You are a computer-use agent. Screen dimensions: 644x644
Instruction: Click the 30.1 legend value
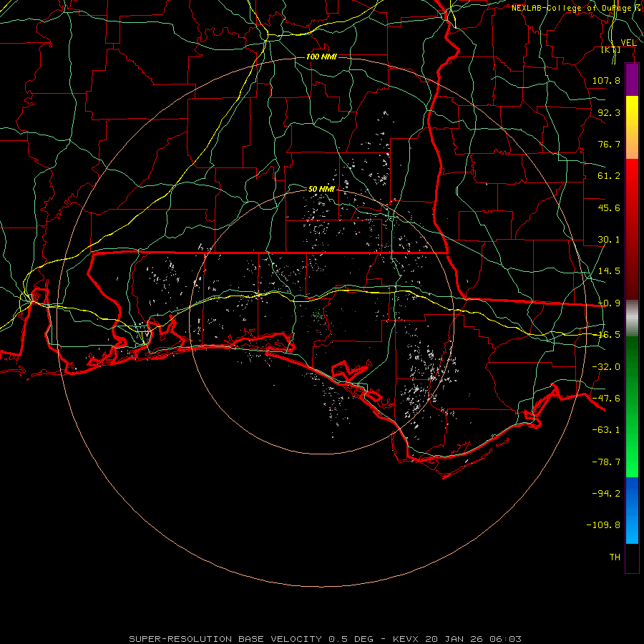click(609, 240)
